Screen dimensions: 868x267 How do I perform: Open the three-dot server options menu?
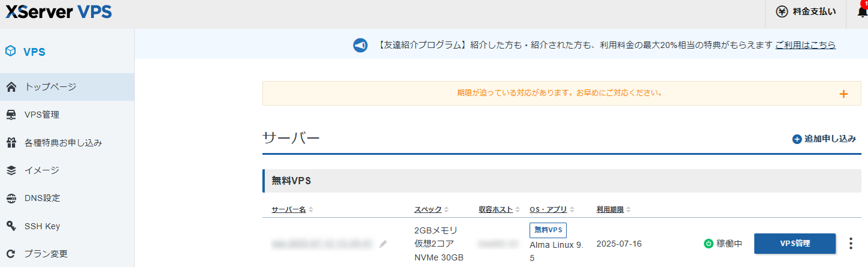pyautogui.click(x=851, y=243)
